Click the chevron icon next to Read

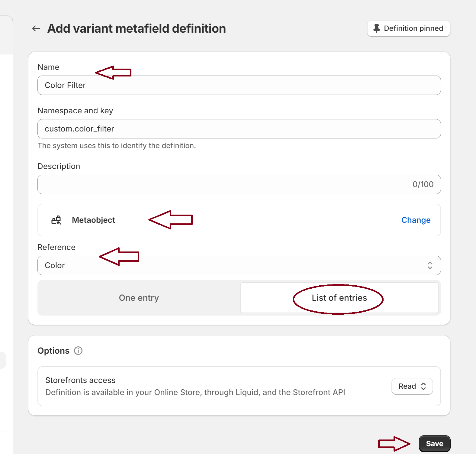coord(423,386)
